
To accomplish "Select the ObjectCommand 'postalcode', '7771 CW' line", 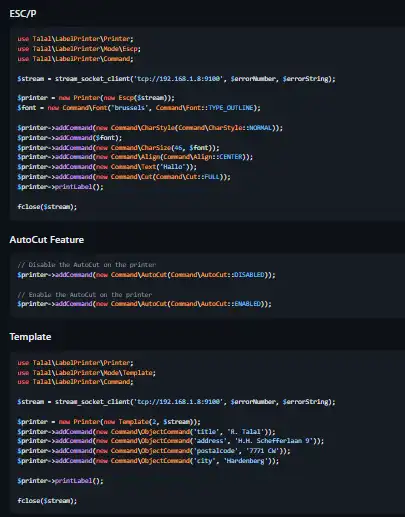I will click(x=154, y=451).
